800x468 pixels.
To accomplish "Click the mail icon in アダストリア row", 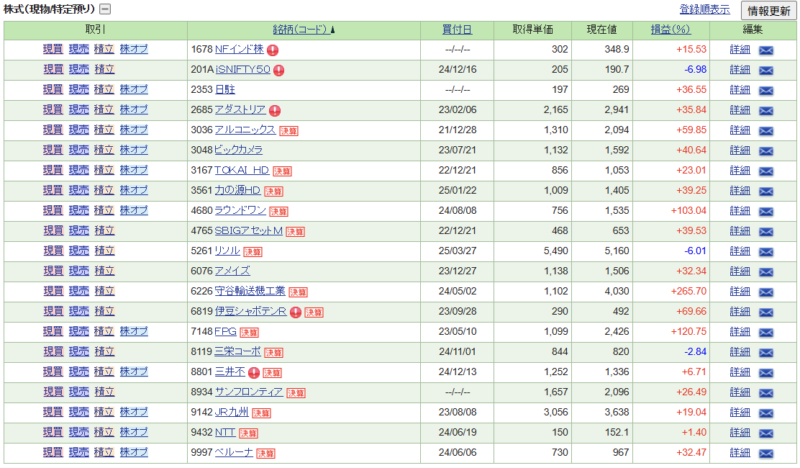I will click(x=766, y=111).
